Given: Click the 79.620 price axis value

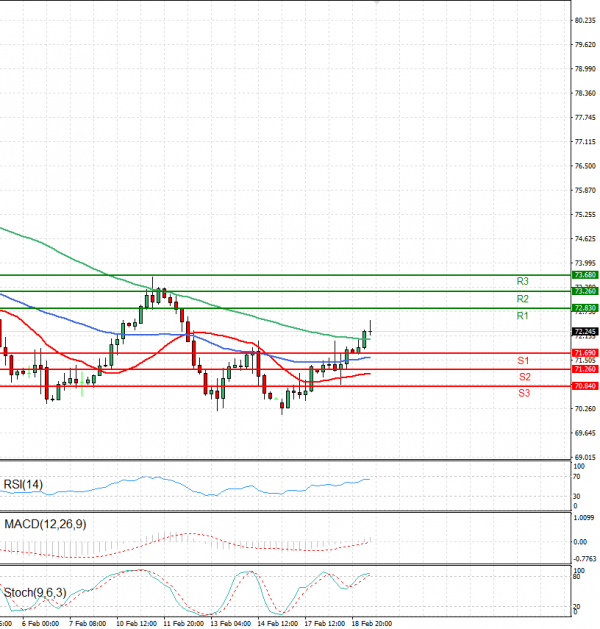Looking at the screenshot, I should pyautogui.click(x=585, y=45).
